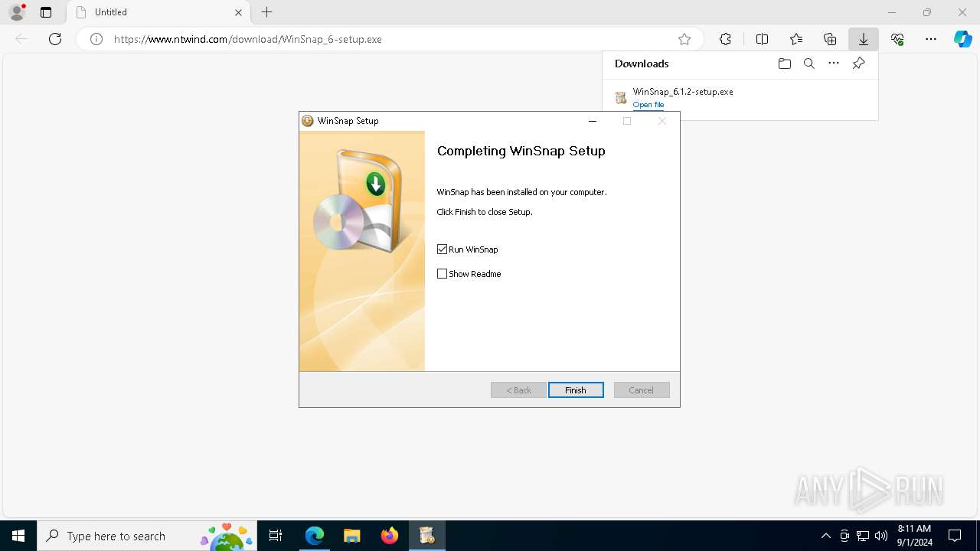Click the Cancel button in WinSnap Setup

(642, 390)
